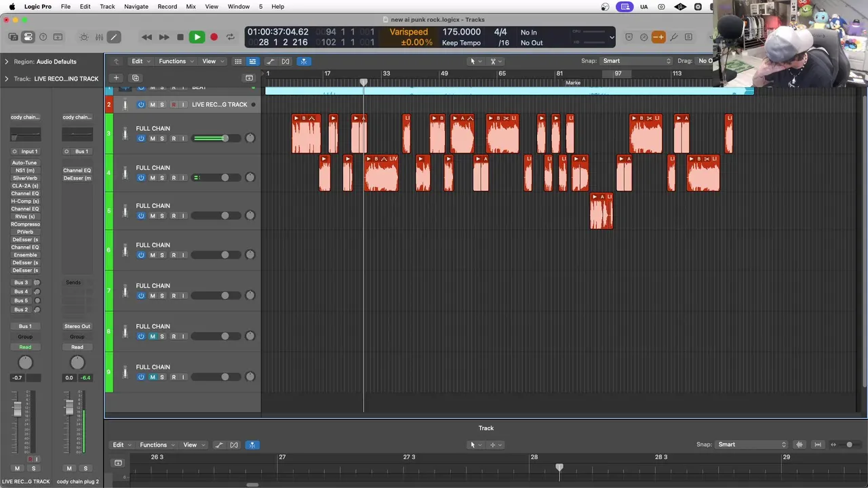Image resolution: width=868 pixels, height=488 pixels.
Task: Expand the Region Audio Defaults inspector
Action: [x=7, y=62]
